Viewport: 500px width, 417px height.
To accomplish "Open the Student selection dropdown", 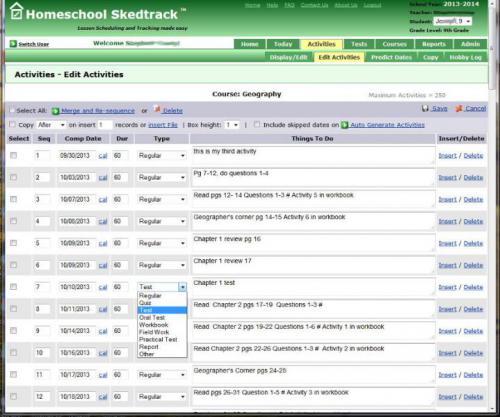I will point(452,21).
